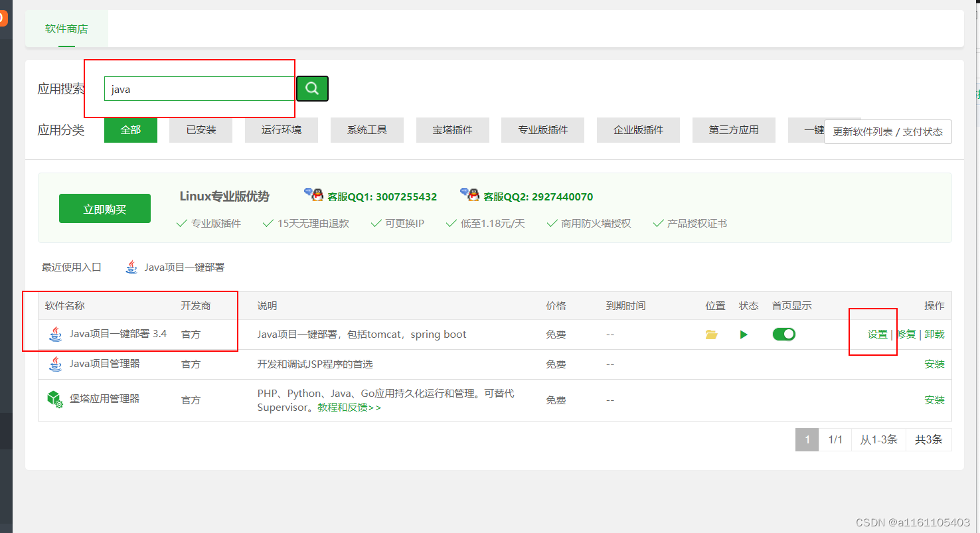Click the 低至1.18元/天 advantage text
This screenshot has width=980, height=533.
493,224
